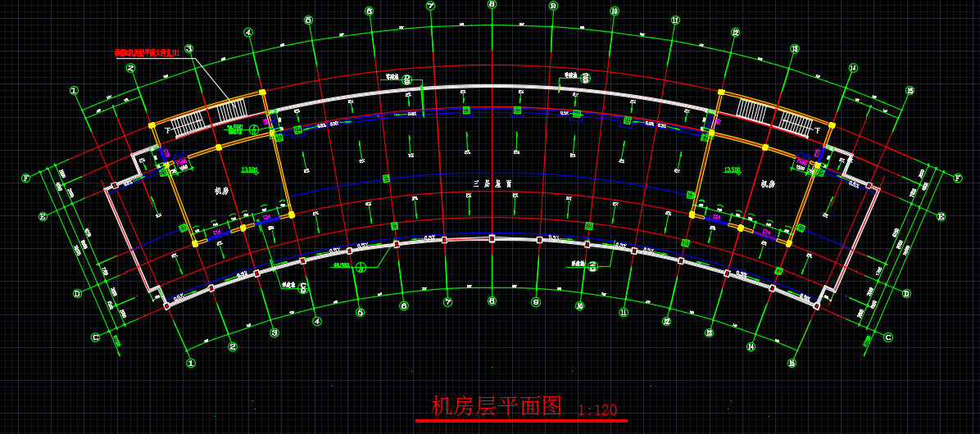Click axis bubble 13 on the upper arc
980x434 pixels.
pyautogui.click(x=794, y=48)
